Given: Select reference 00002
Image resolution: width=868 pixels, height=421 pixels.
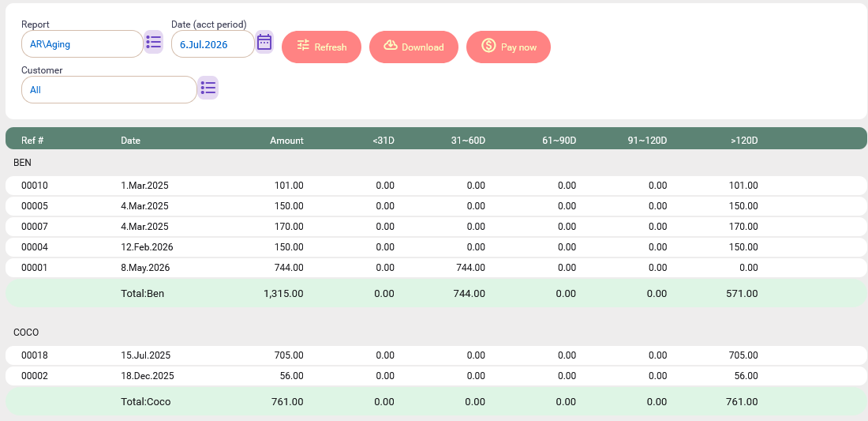Looking at the screenshot, I should [x=35, y=375].
